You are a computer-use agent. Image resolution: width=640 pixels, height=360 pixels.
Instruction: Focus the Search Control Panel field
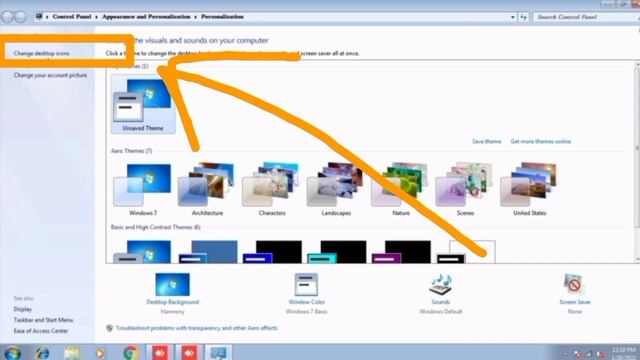pos(586,17)
